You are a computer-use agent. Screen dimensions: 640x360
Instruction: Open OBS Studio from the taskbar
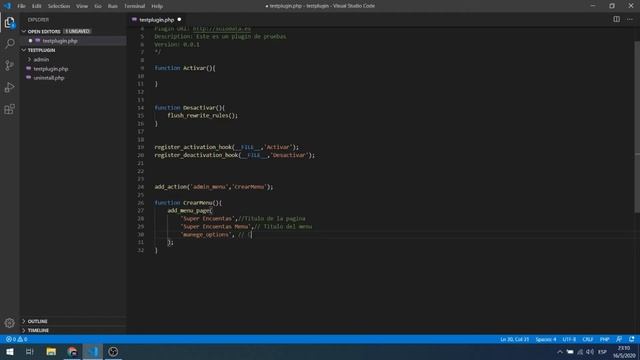pos(113,352)
